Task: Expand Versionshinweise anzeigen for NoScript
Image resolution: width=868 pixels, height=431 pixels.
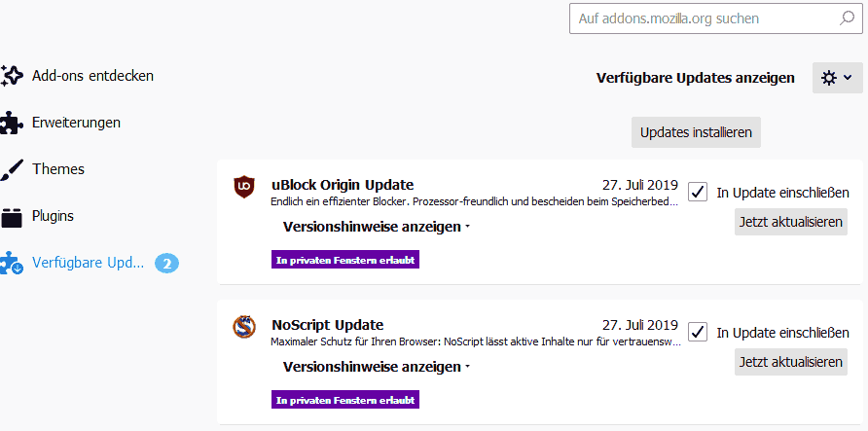Action: click(x=377, y=367)
